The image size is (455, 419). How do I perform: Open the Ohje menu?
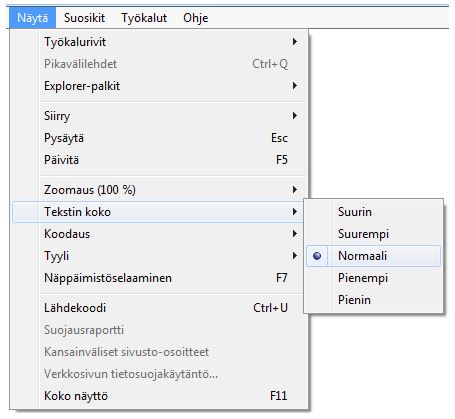(x=196, y=18)
